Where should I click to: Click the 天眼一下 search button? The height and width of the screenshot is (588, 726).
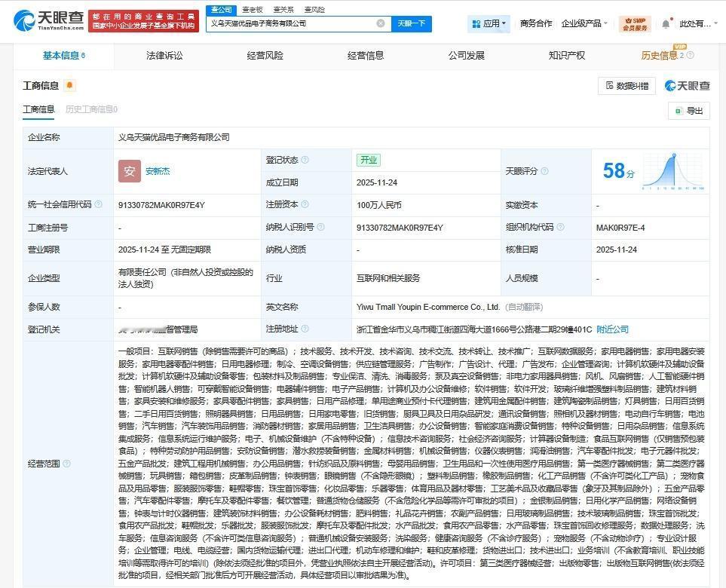pyautogui.click(x=411, y=23)
